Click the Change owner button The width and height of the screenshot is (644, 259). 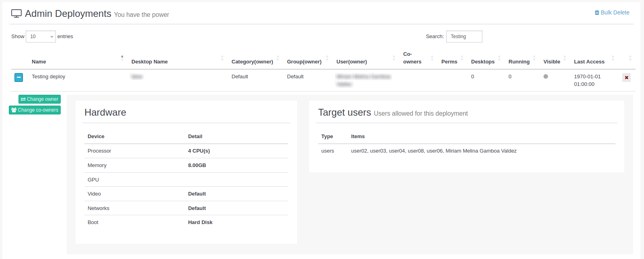tap(39, 99)
